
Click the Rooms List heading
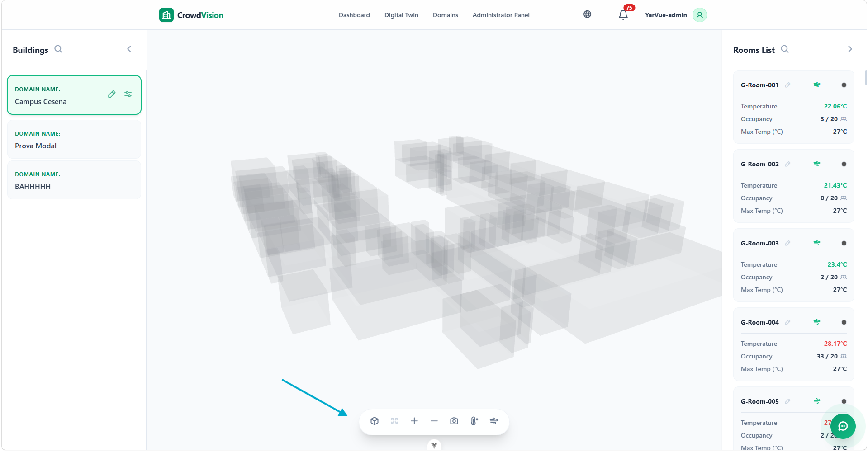coord(754,50)
